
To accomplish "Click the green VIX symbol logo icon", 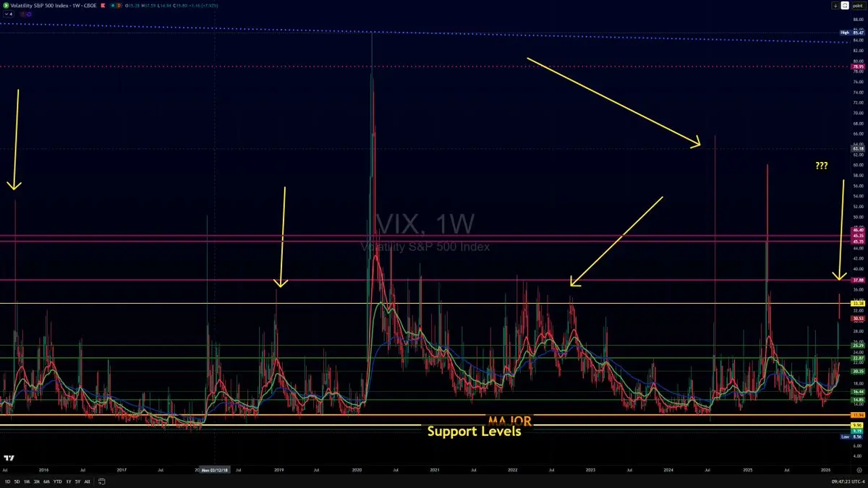I will click(7, 6).
